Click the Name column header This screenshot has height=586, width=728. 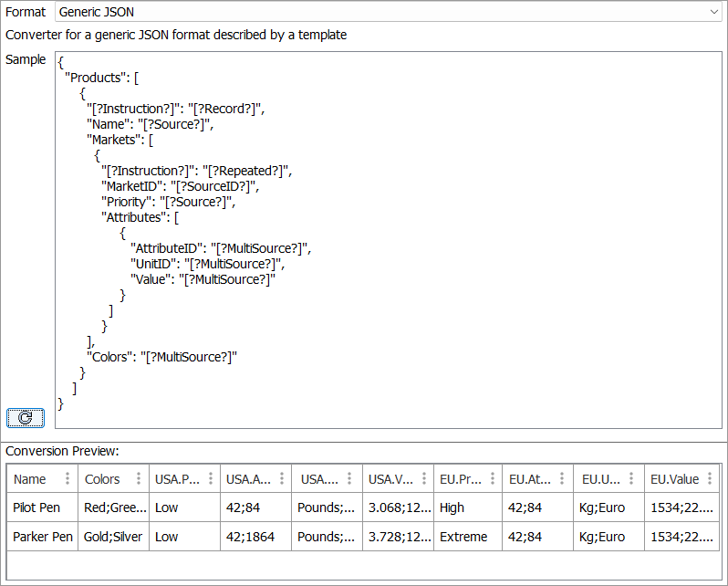[30, 479]
